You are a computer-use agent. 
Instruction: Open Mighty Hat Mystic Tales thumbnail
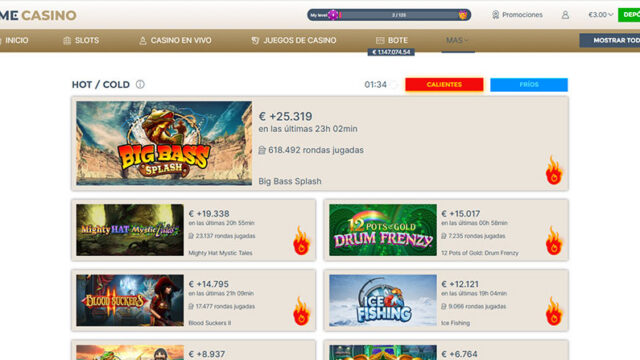pyautogui.click(x=130, y=230)
